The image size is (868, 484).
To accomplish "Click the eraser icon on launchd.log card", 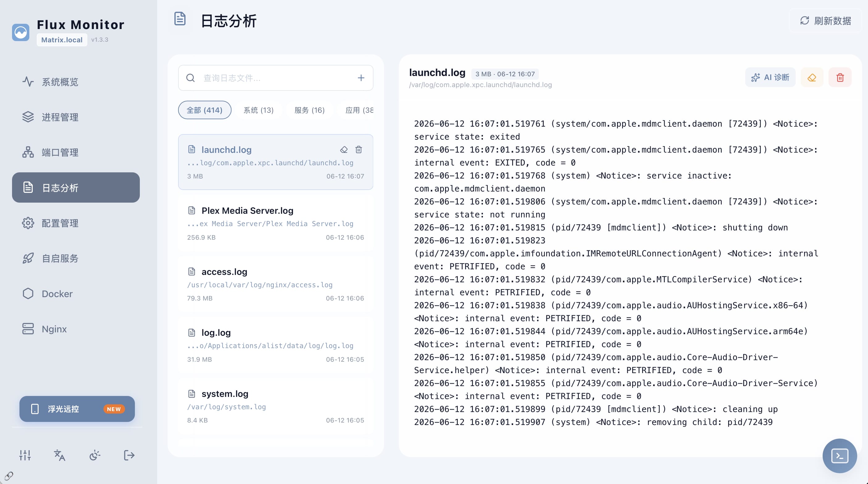I will coord(344,149).
